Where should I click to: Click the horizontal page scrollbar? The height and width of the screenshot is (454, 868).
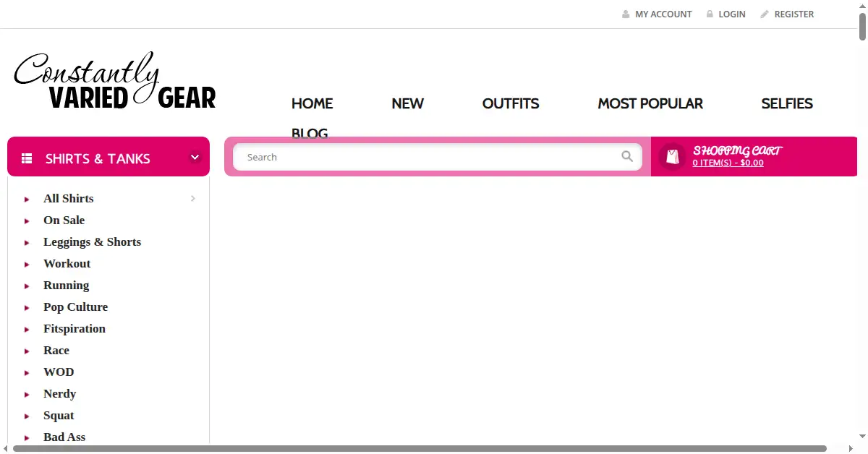pos(420,448)
